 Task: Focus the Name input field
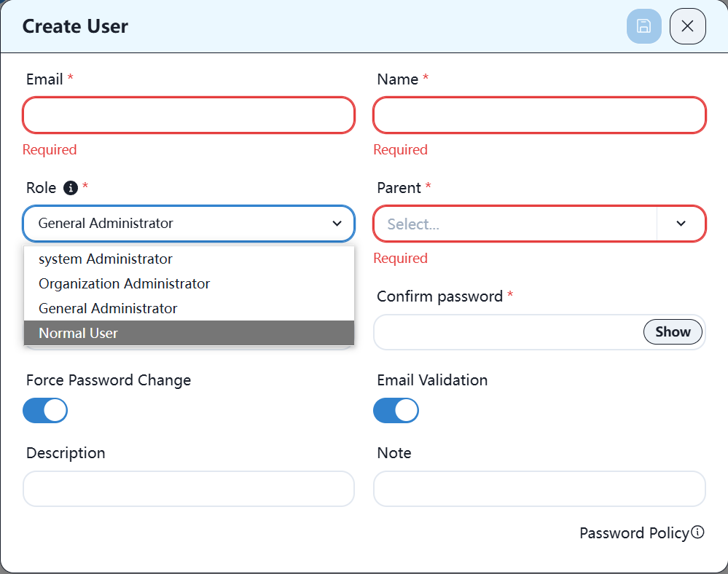tap(539, 115)
